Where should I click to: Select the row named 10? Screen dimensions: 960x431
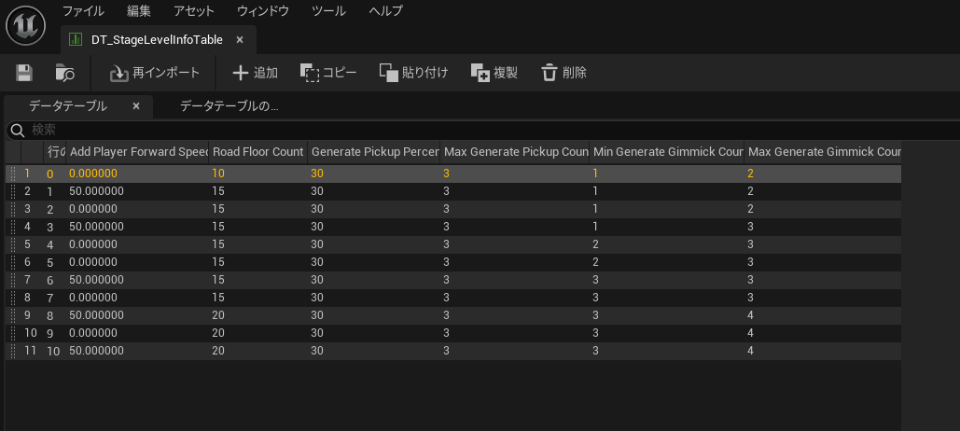(54, 351)
